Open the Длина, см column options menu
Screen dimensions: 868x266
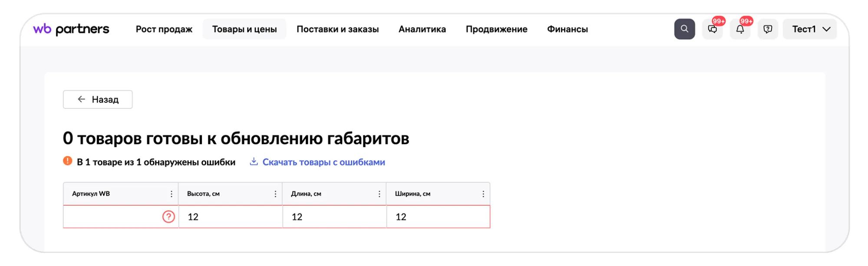(x=379, y=194)
